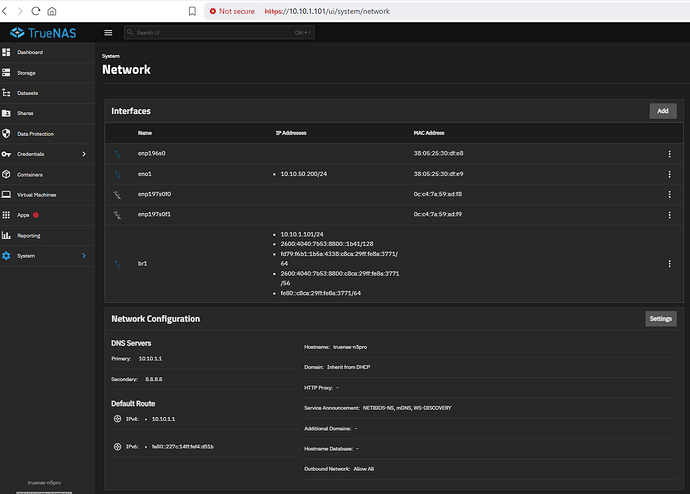Click the link state icon for br1
Image resolution: width=690 pixels, height=494 pixels.
(x=117, y=264)
